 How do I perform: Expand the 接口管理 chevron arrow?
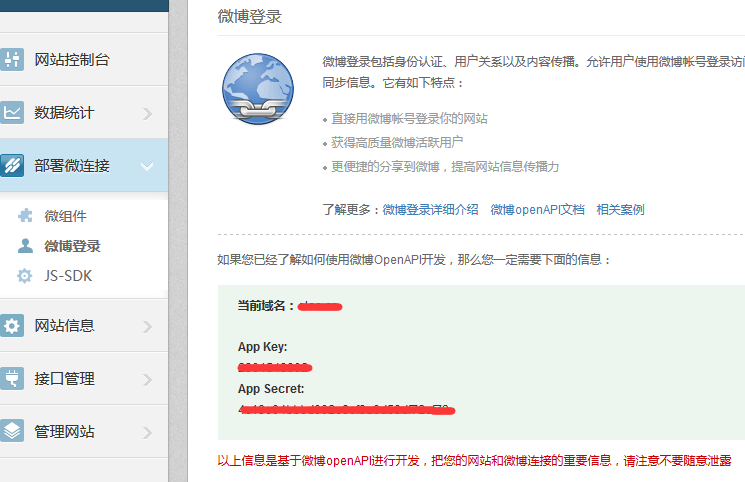[147, 379]
